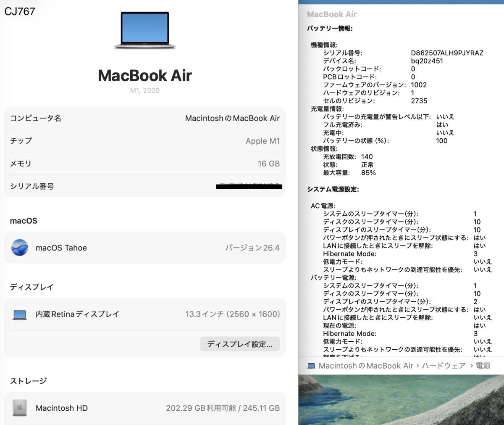Click the path bar computer icon

pyautogui.click(x=311, y=366)
